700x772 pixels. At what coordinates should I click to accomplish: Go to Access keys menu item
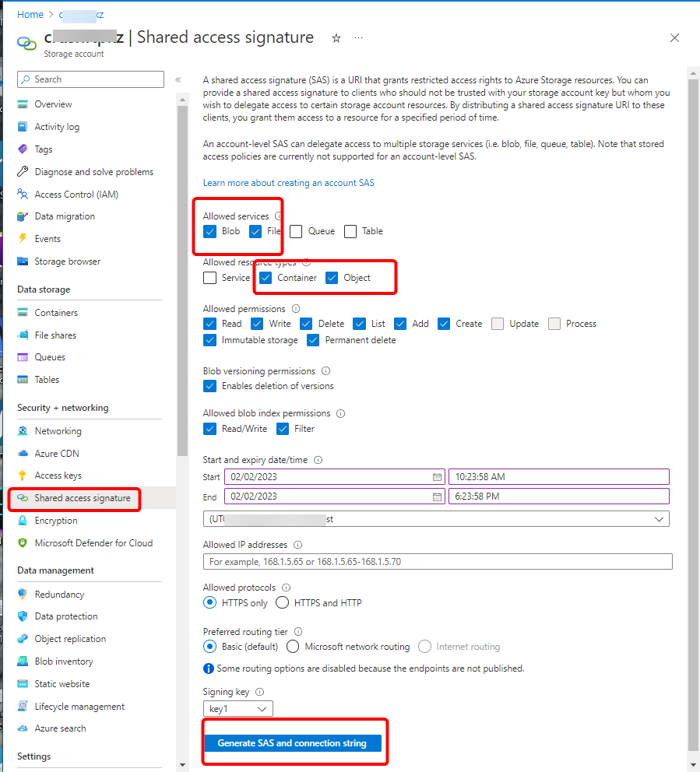[x=58, y=475]
